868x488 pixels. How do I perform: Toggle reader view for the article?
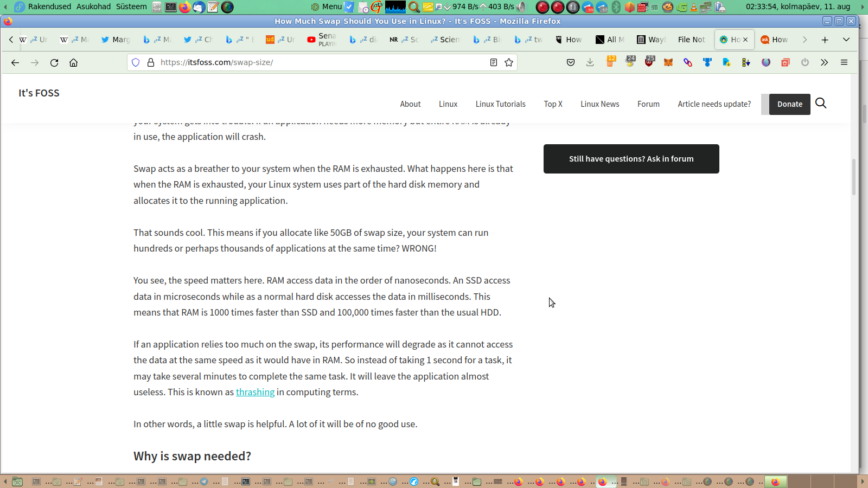tap(494, 62)
